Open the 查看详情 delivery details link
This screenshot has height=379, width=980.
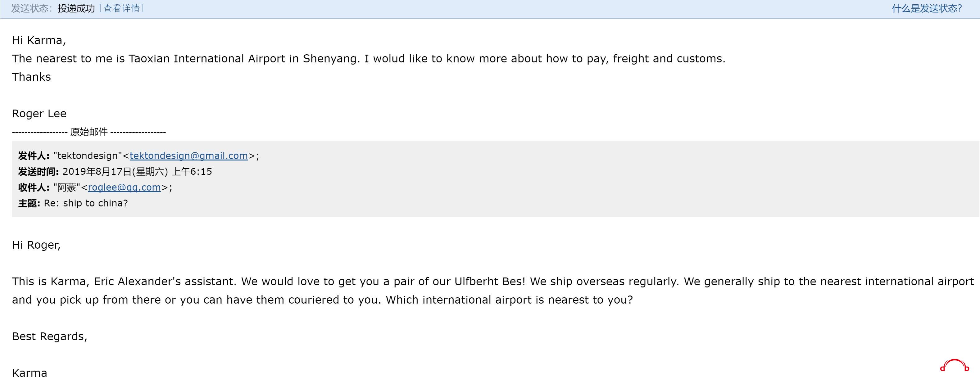(122, 8)
